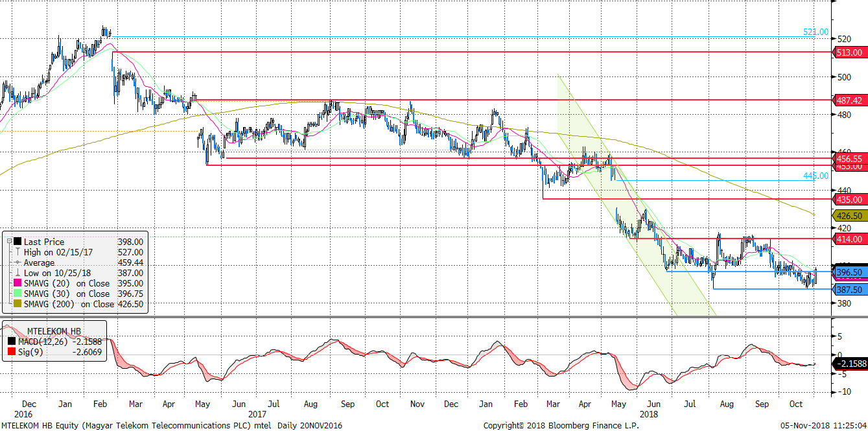Click the olive SMAVG (200) color swatch

pyautogui.click(x=18, y=304)
